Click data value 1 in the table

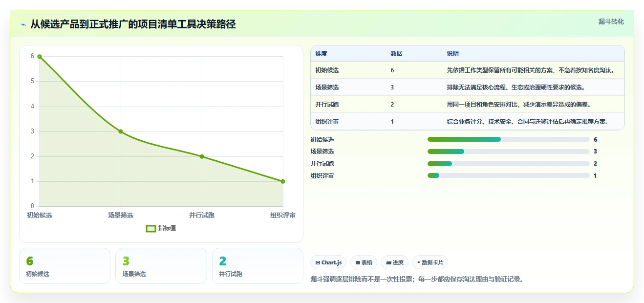[392, 122]
